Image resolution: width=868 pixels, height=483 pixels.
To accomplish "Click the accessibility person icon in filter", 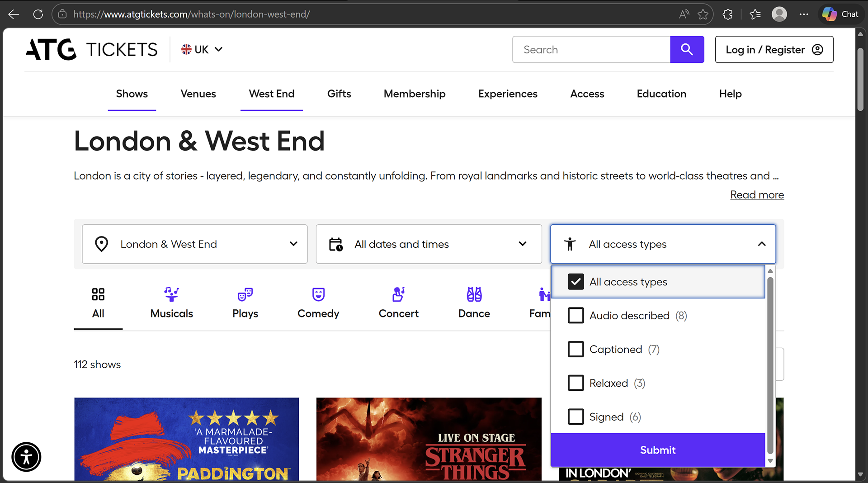I will pyautogui.click(x=570, y=244).
